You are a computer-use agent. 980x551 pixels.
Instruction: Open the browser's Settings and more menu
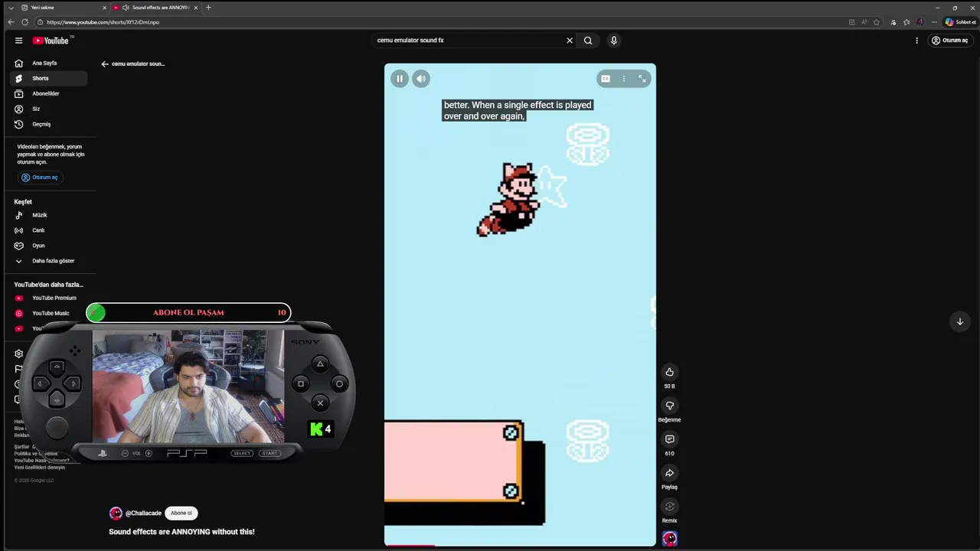[x=934, y=22]
